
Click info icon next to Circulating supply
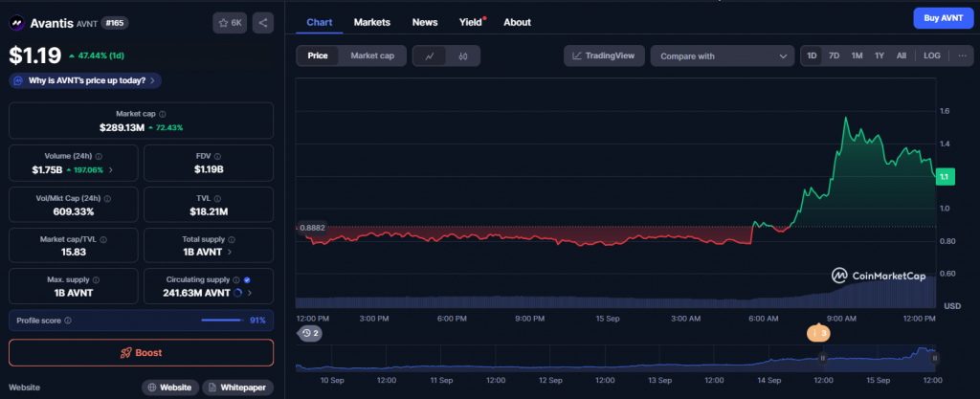[236, 279]
